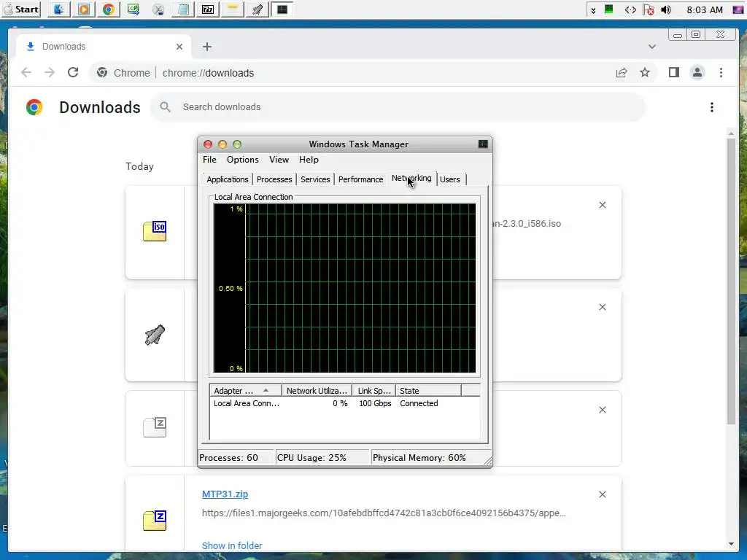Open Chrome main three-dot menu

[x=721, y=72]
